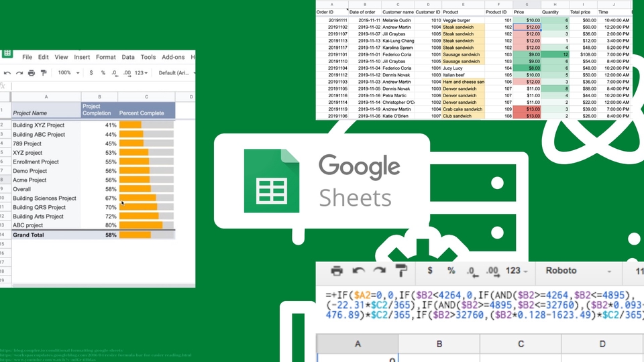Apply percent format (%) in left window toolbar
The image size is (644, 362).
[103, 72]
